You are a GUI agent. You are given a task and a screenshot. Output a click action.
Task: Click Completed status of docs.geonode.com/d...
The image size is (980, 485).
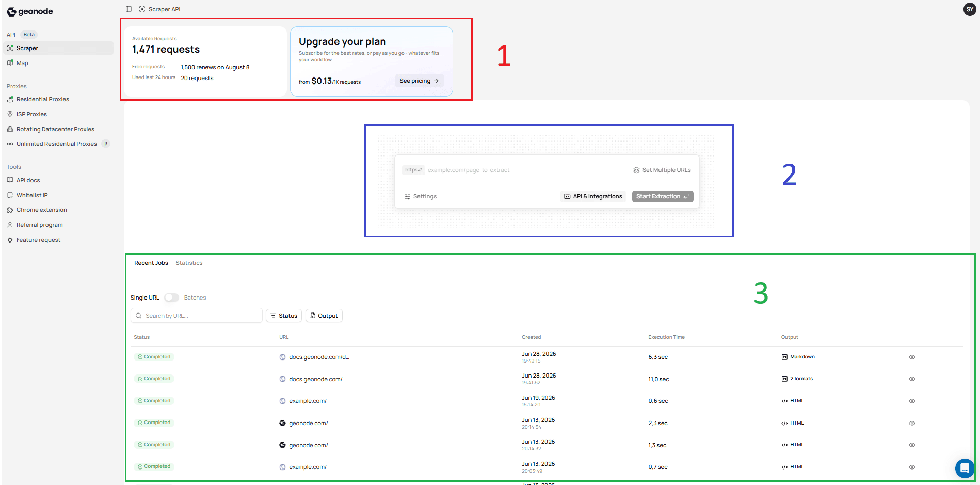point(154,357)
